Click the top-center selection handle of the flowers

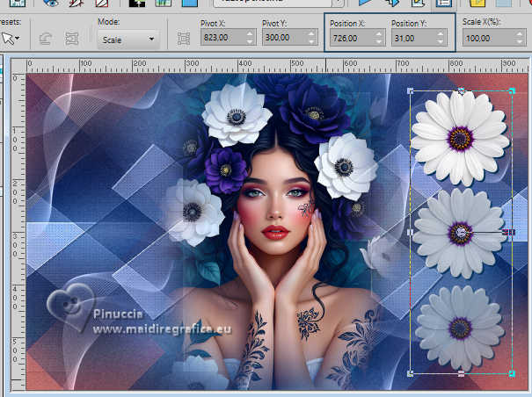click(461, 90)
